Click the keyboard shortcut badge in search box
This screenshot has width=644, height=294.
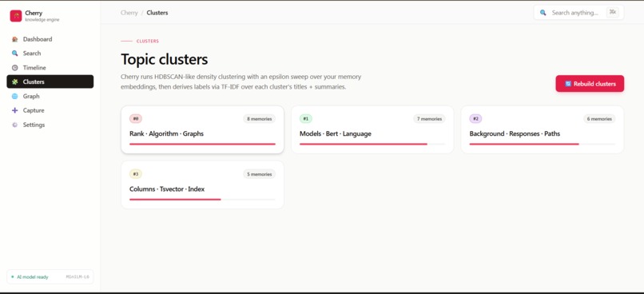click(613, 12)
